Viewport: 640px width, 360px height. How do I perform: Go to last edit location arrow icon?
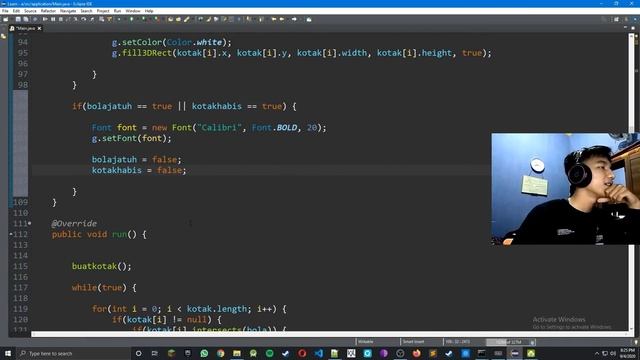pos(274,19)
